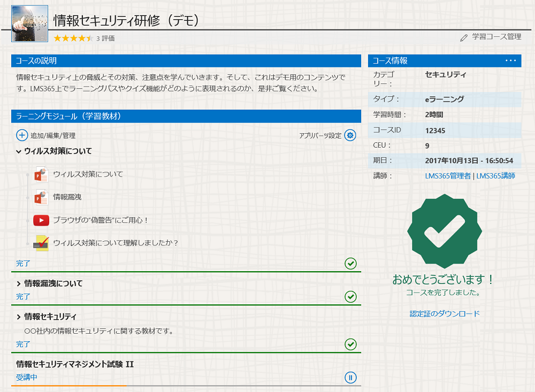Click the pencil icon beside 学習コース管理
The width and height of the screenshot is (535, 392).
click(x=464, y=37)
